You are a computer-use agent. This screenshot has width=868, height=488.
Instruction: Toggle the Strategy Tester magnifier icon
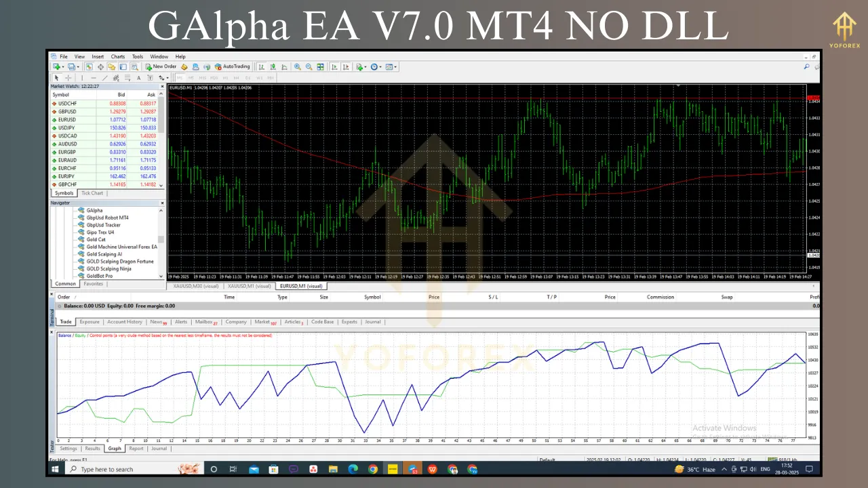pyautogui.click(x=134, y=66)
